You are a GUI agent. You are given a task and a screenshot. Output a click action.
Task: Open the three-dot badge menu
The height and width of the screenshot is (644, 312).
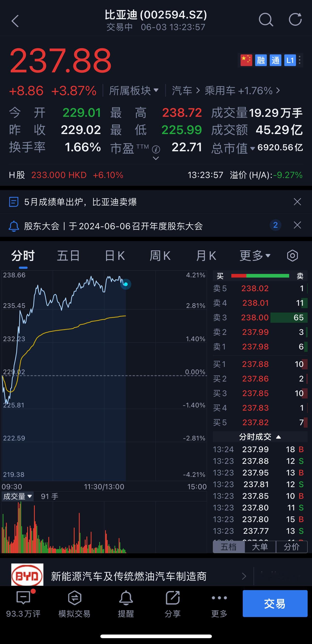[x=300, y=60]
